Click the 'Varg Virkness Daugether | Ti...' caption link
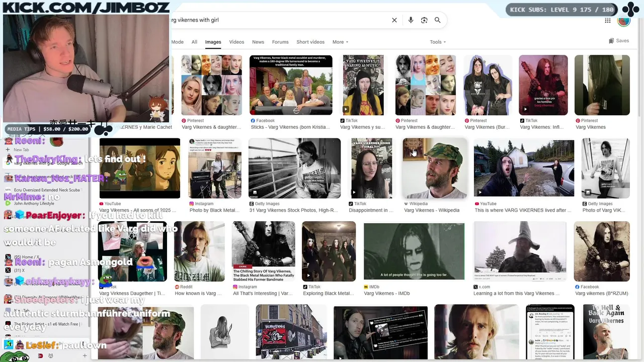The width and height of the screenshot is (644, 362). point(132,293)
